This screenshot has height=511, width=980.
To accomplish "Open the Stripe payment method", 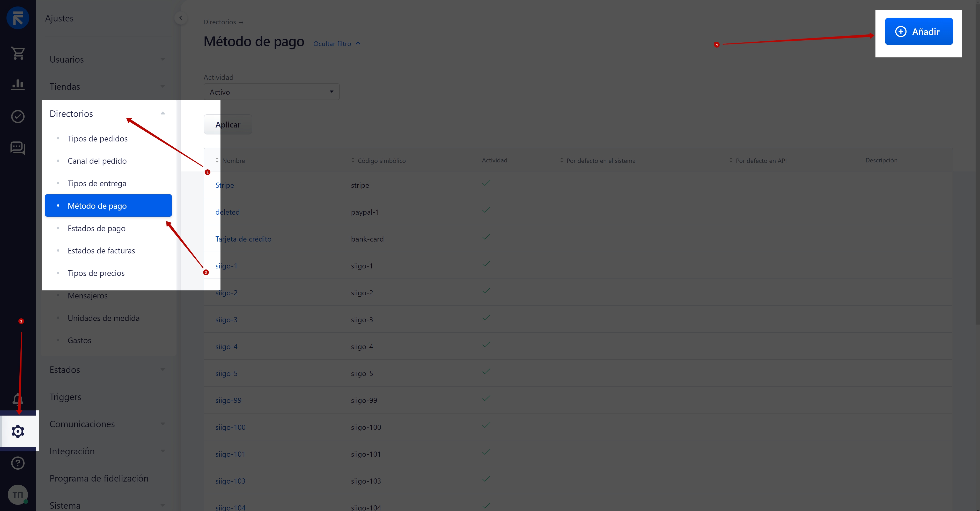I will (x=224, y=185).
